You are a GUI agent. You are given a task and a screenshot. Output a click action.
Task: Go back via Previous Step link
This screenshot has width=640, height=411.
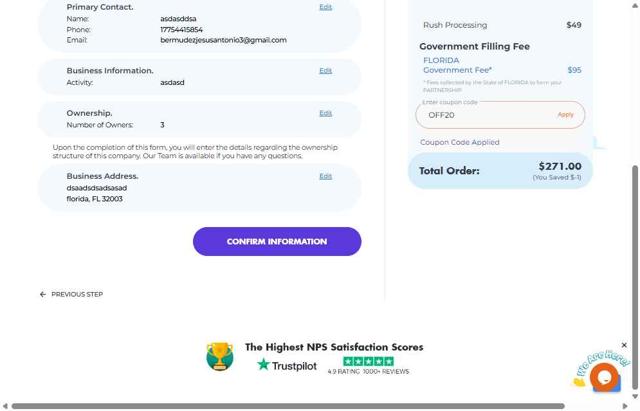[x=77, y=294]
